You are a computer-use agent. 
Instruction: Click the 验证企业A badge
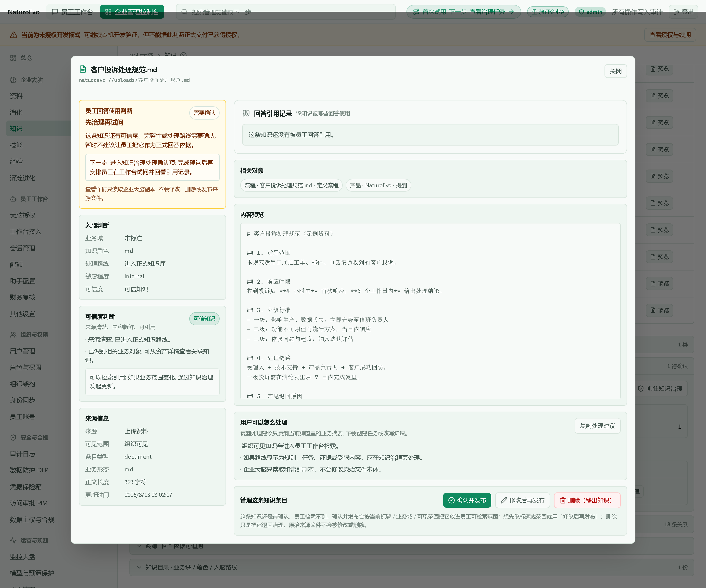(x=548, y=12)
